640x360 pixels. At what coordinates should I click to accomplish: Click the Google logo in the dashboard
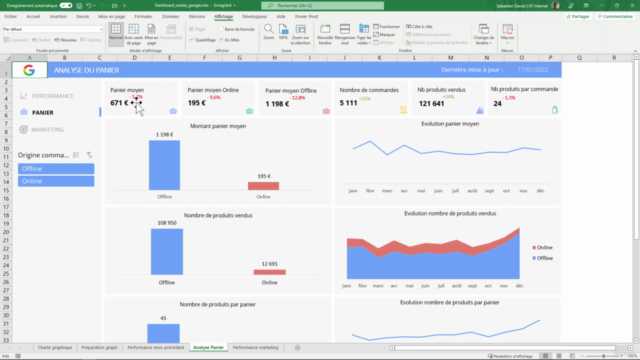pos(29,70)
